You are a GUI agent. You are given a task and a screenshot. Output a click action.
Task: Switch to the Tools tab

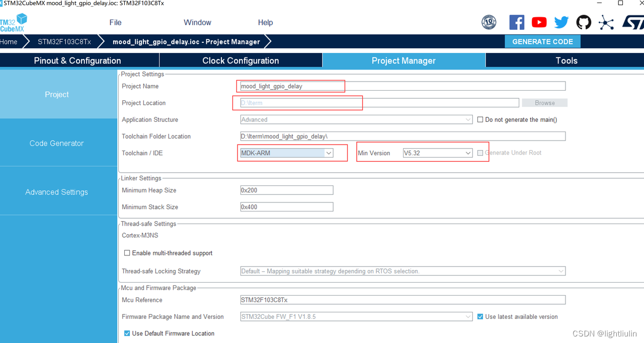[566, 60]
